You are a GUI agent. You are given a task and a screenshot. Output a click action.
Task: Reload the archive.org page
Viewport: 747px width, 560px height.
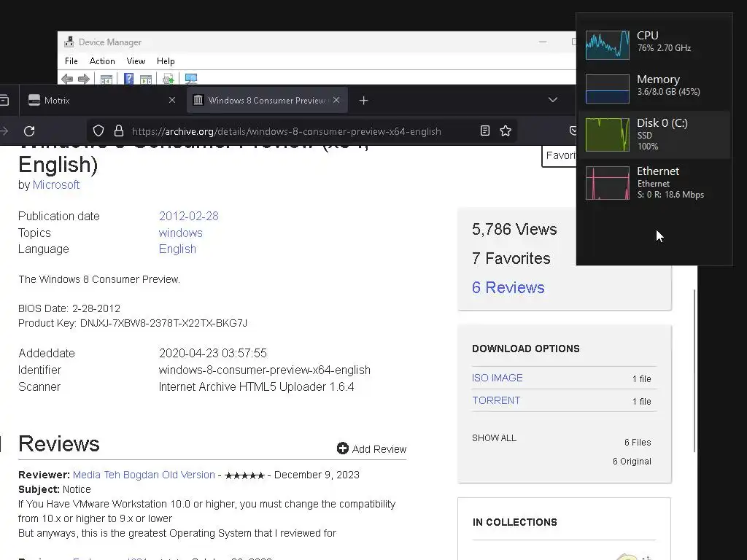point(29,131)
